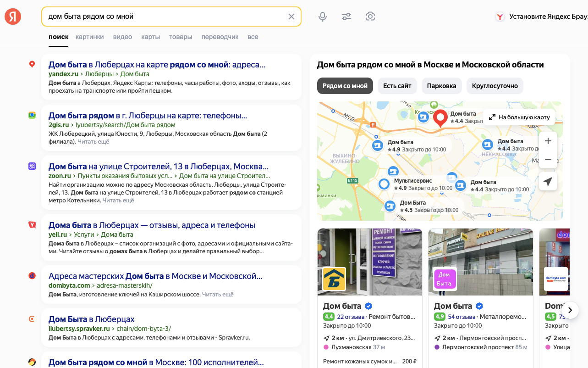Open search settings with the sliders icon

tap(346, 16)
